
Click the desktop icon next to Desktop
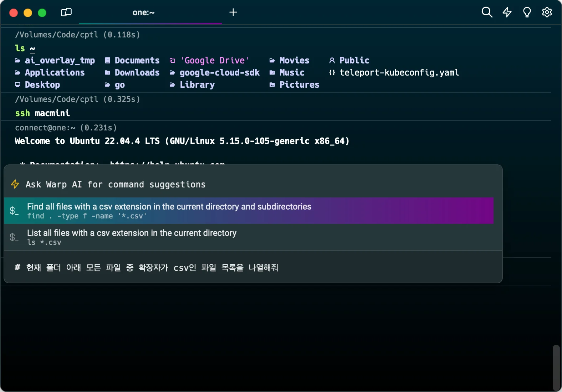pyautogui.click(x=17, y=85)
